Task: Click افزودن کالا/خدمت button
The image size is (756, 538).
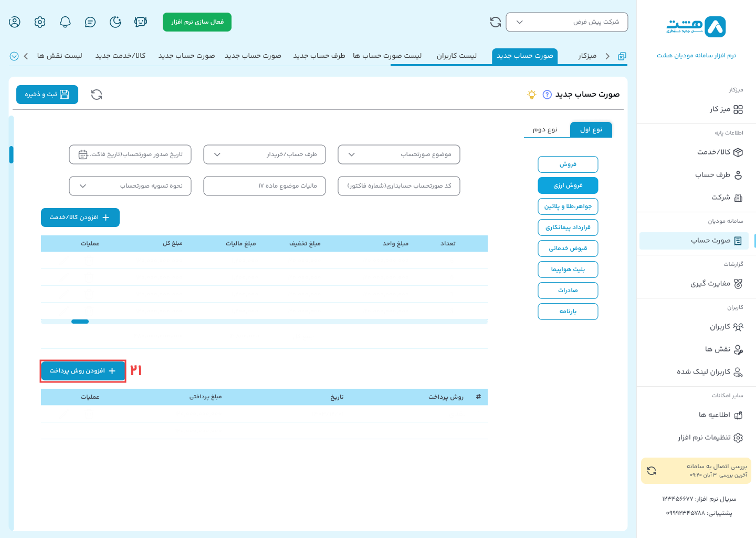Action: tap(80, 218)
